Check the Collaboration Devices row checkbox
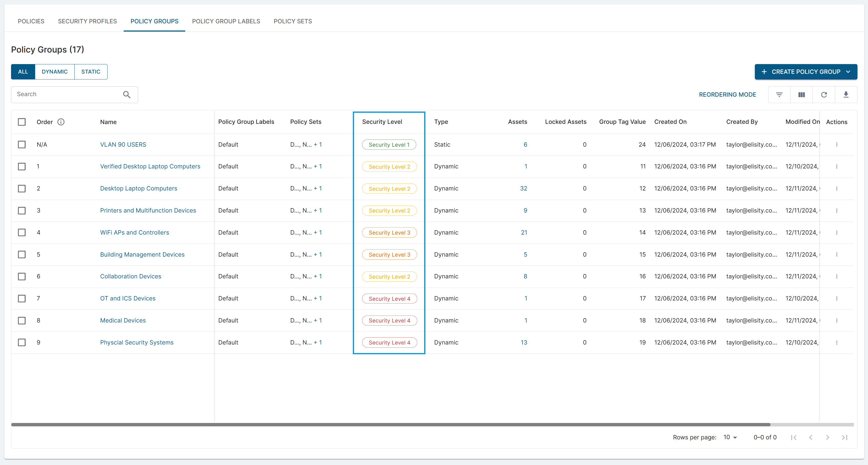The height and width of the screenshot is (465, 868). pyautogui.click(x=22, y=276)
